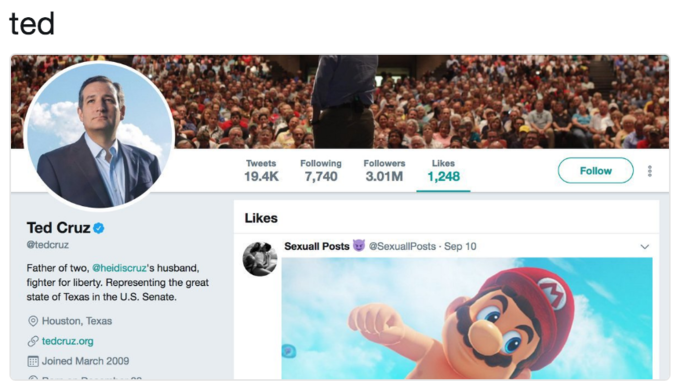680x391 pixels.
Task: Click the purple devil emoji after Sexuall Posts
Action: pos(359,246)
